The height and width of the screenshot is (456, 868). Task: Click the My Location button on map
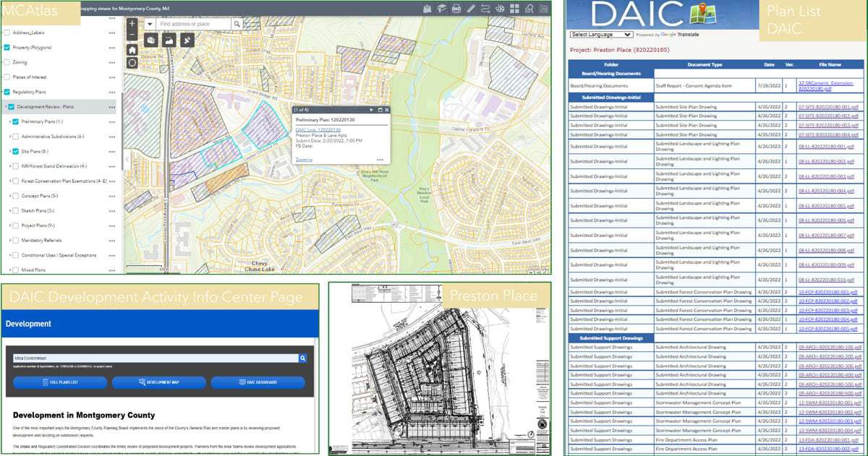pyautogui.click(x=132, y=63)
